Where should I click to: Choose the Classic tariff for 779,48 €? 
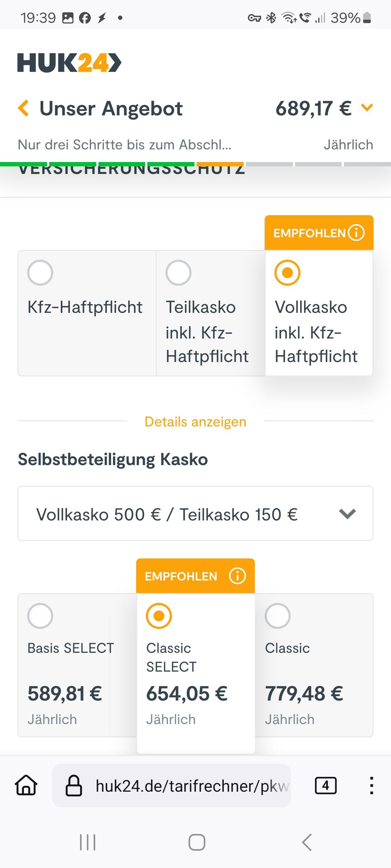click(x=278, y=616)
